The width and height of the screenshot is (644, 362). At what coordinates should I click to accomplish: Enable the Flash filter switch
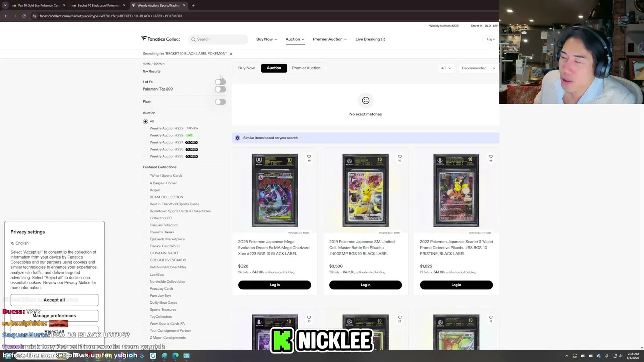(220, 102)
